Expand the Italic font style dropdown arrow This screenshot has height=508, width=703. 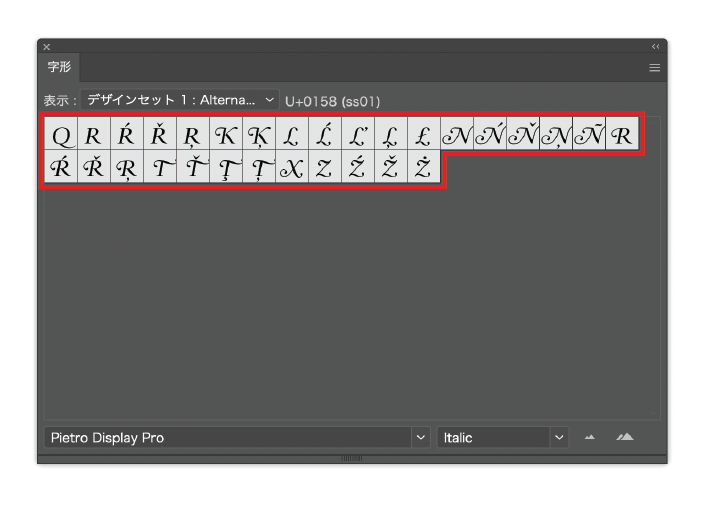click(559, 438)
